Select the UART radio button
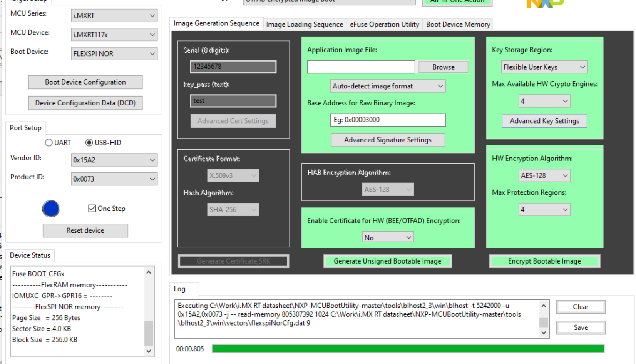Screen dimensions: 636x364 58,143
